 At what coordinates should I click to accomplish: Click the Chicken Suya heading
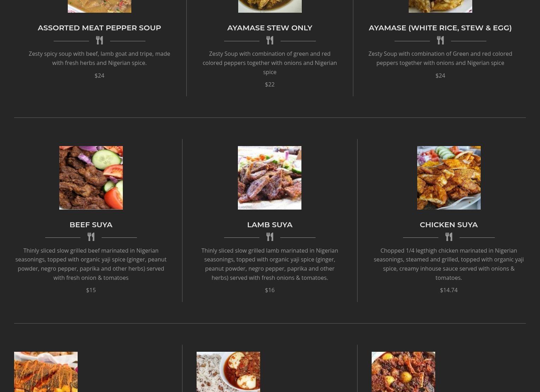[x=449, y=225]
